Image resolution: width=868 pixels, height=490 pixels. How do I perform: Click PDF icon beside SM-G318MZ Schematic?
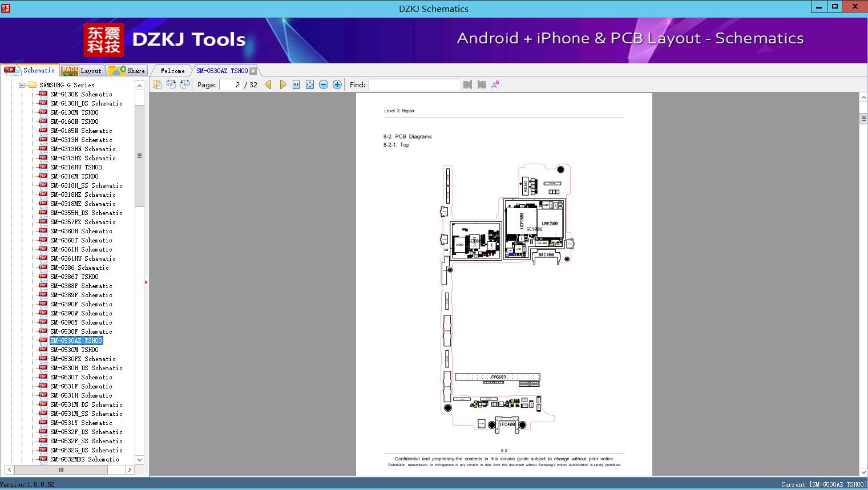pos(43,204)
